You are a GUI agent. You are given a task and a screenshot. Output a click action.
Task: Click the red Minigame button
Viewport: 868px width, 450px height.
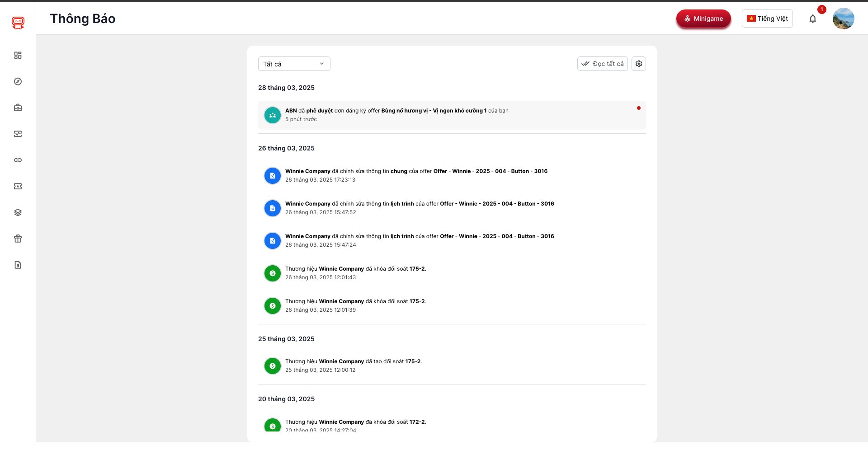pos(703,19)
